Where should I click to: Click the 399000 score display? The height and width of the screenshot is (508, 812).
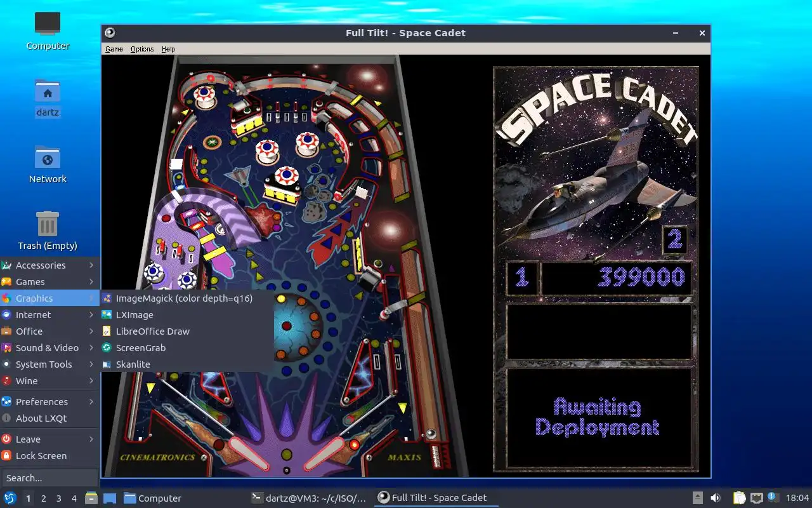coord(641,277)
